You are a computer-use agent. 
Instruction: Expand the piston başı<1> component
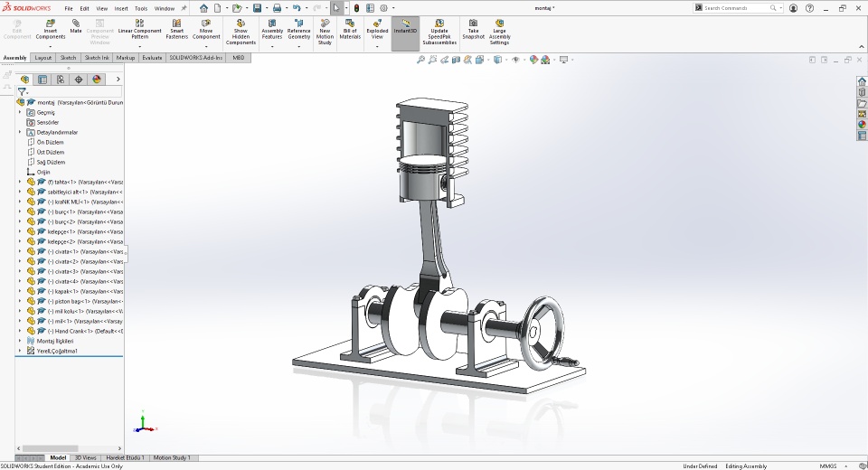click(x=20, y=301)
